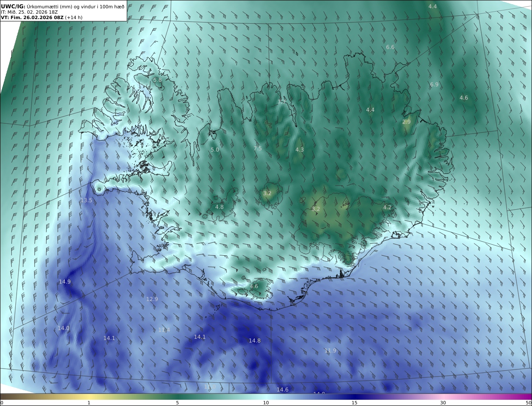Screen dimensions: 532x406
Task: Click the 12.9 value label offshore
Action: coord(152,299)
